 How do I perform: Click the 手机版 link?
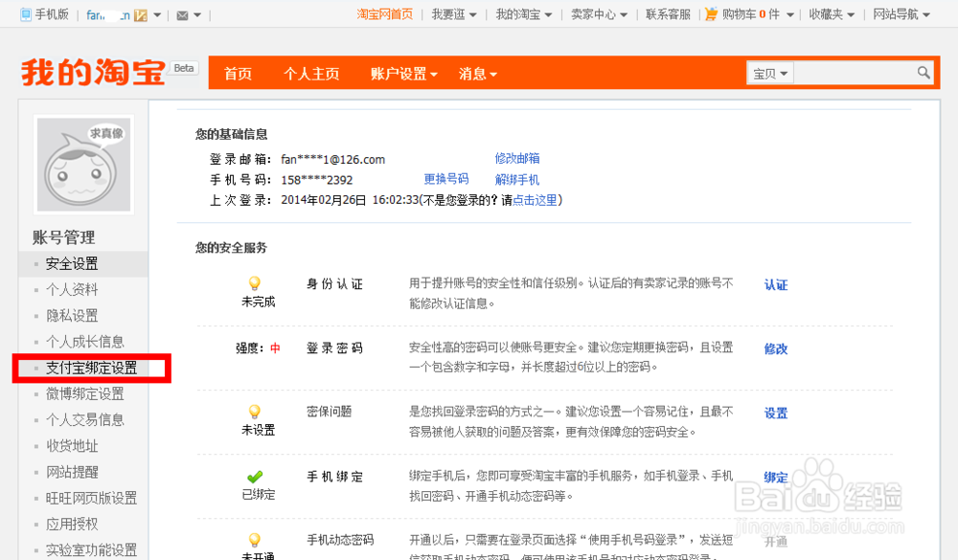52,14
